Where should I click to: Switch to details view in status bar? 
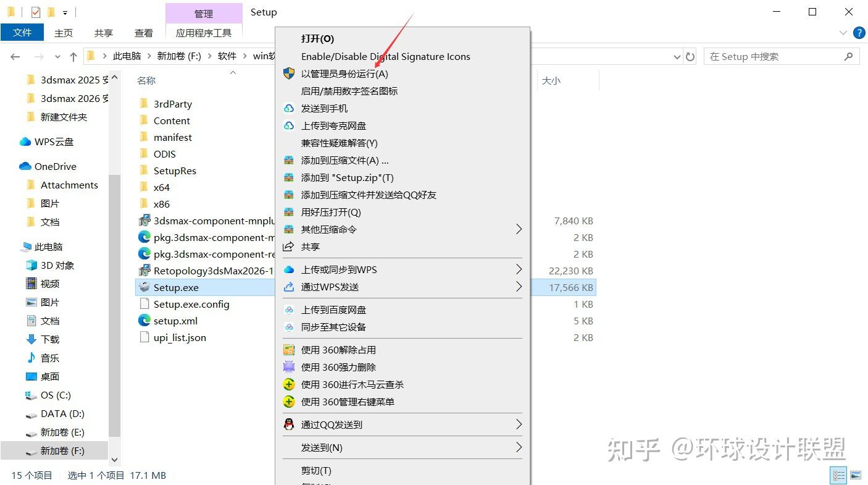click(x=839, y=475)
